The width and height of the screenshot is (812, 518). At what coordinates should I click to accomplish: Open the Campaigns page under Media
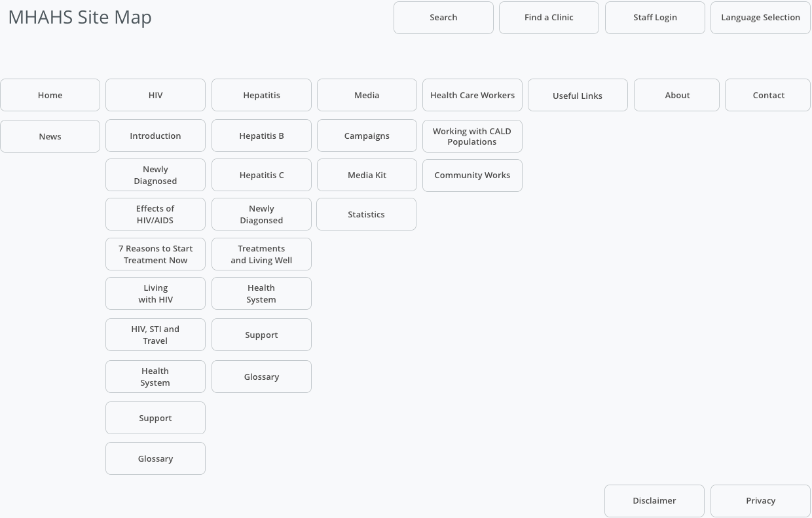367,136
